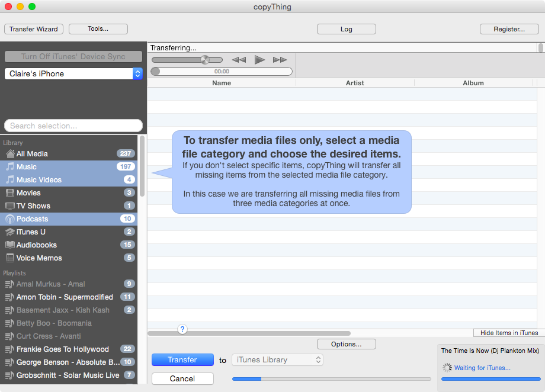
Task: Select the George Benson - Absolute B... playlist
Action: coord(69,362)
